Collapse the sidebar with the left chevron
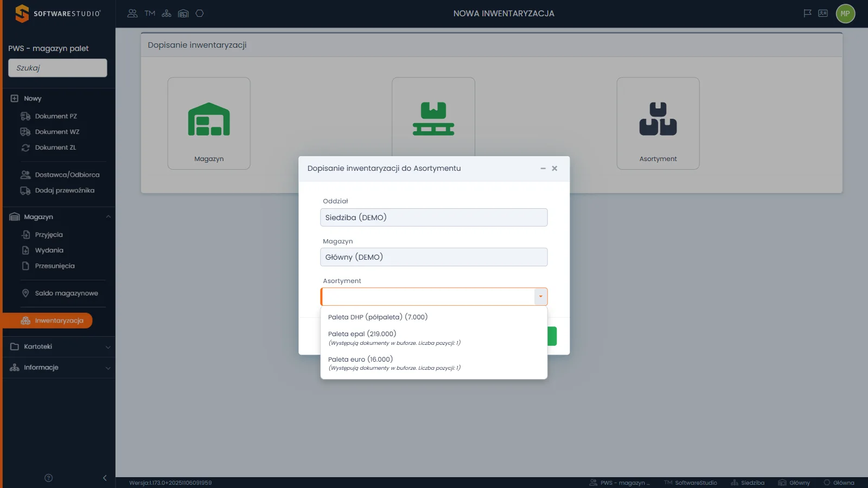The width and height of the screenshot is (868, 488). pos(105,478)
